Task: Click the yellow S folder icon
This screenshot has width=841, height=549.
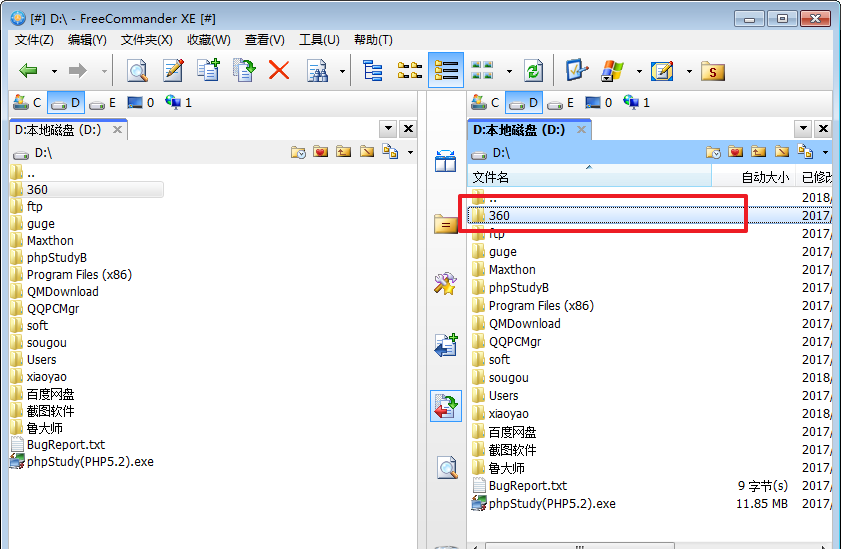Action: pos(713,71)
